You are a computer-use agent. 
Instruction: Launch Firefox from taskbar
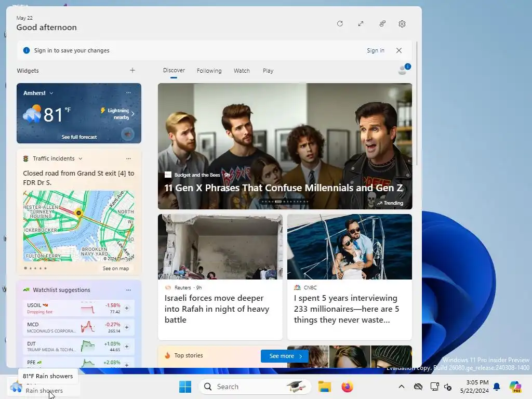347,387
